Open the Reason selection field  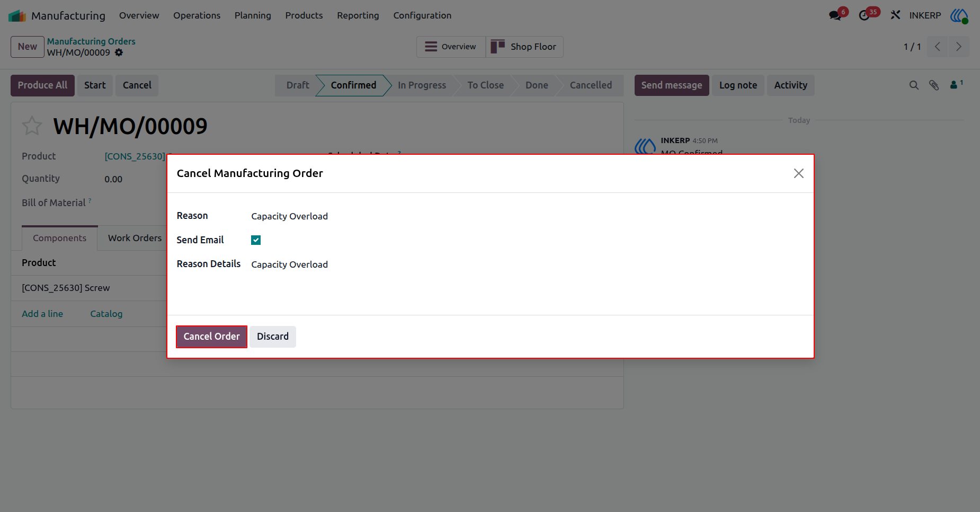(x=527, y=216)
